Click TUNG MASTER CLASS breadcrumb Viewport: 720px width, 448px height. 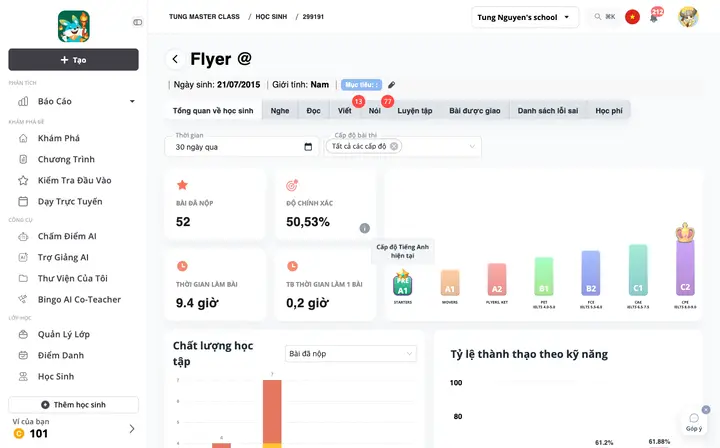204,17
